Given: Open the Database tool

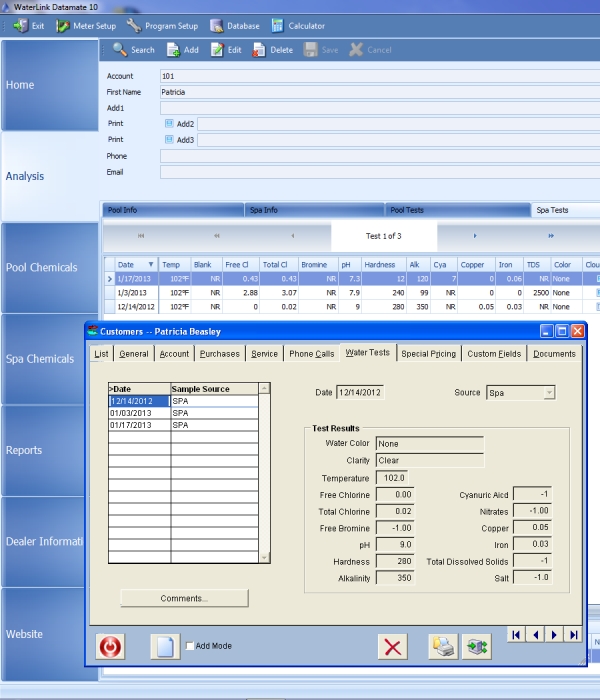Looking at the screenshot, I should (x=235, y=26).
